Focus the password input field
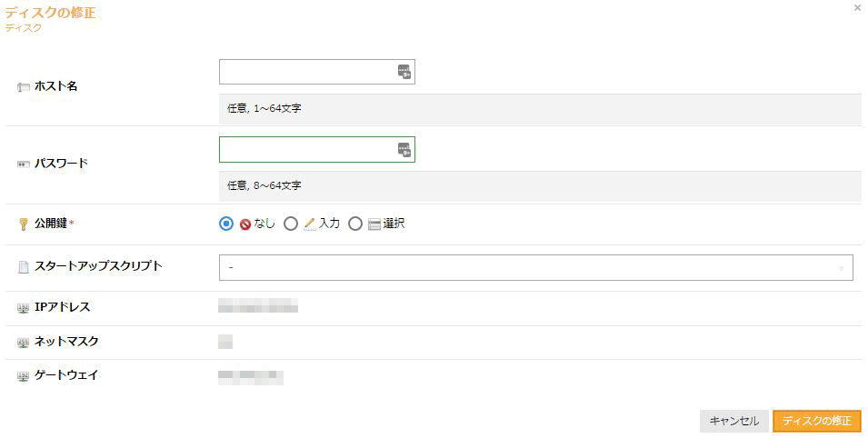This screenshot has width=868, height=438. pos(316,150)
